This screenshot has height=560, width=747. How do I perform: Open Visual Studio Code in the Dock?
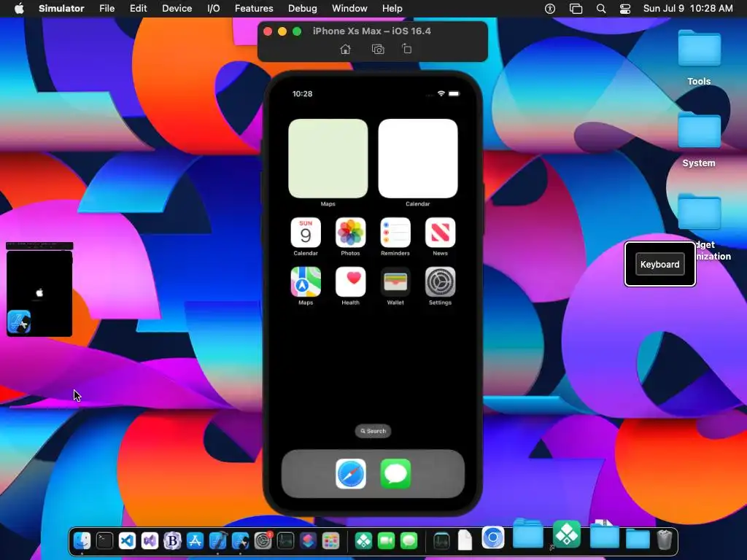coord(127,540)
